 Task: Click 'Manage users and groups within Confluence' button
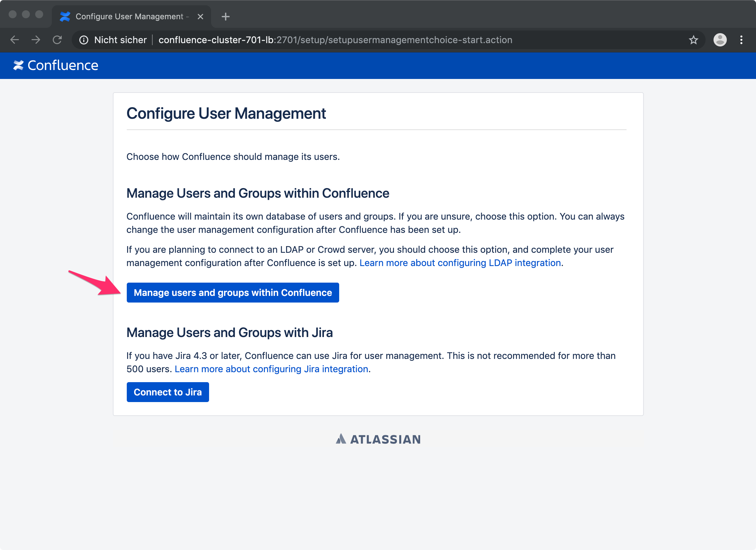(x=233, y=293)
